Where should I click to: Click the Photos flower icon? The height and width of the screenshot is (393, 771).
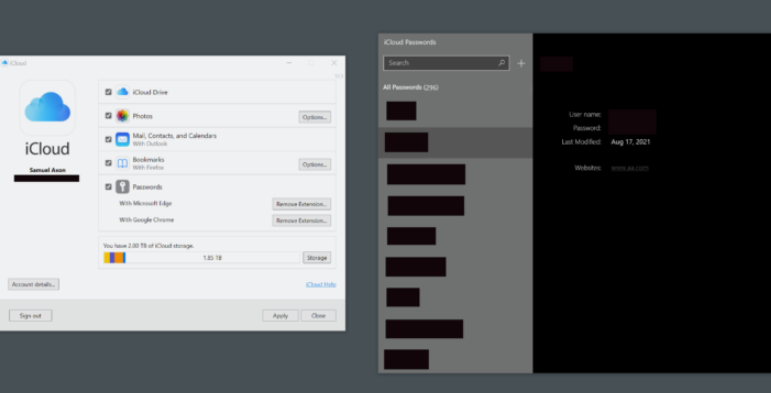tap(122, 116)
